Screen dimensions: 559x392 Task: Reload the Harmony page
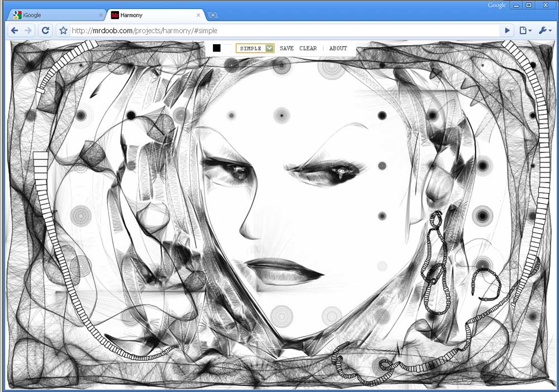click(x=45, y=31)
